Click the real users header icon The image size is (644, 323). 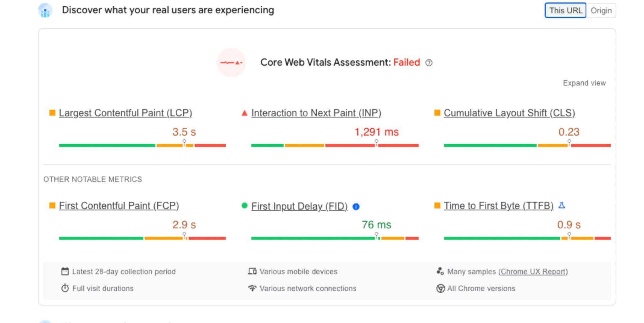(x=45, y=10)
